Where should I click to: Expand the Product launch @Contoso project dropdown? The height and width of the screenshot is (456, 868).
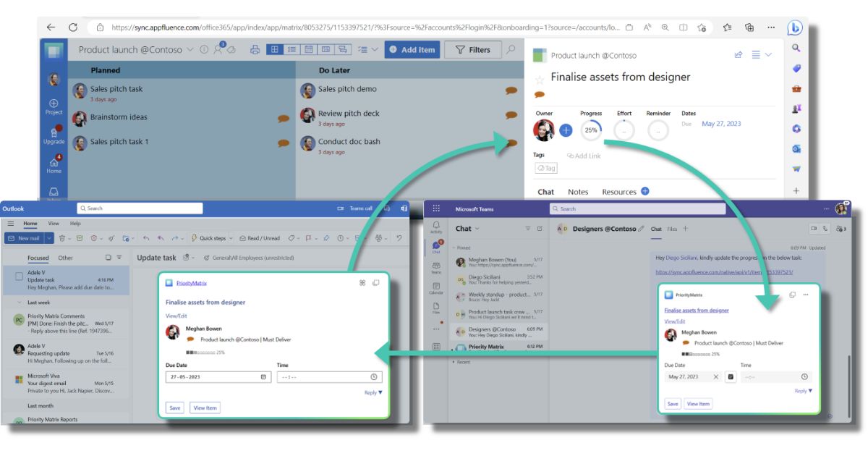(190, 50)
